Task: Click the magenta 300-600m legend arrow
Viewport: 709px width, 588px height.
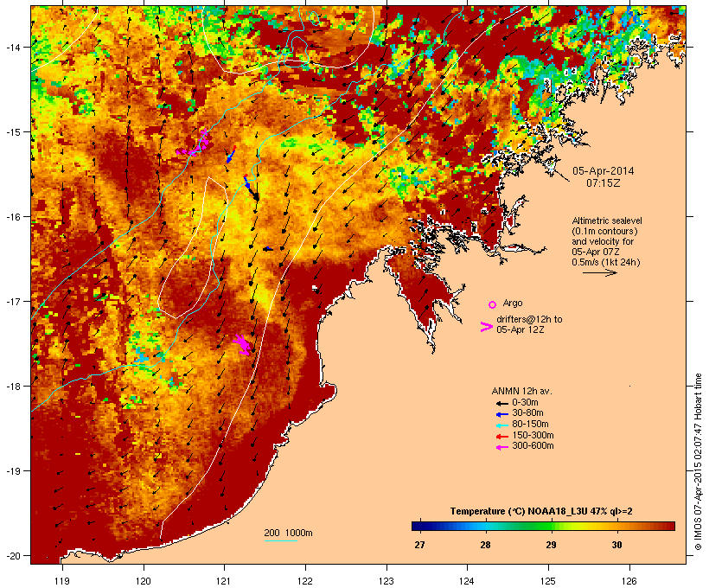Action: tap(501, 447)
